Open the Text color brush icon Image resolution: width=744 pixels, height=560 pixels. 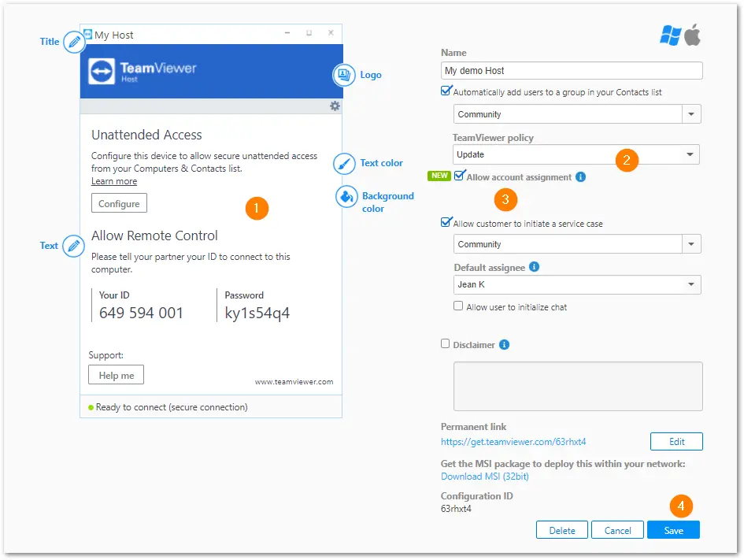[x=344, y=164]
